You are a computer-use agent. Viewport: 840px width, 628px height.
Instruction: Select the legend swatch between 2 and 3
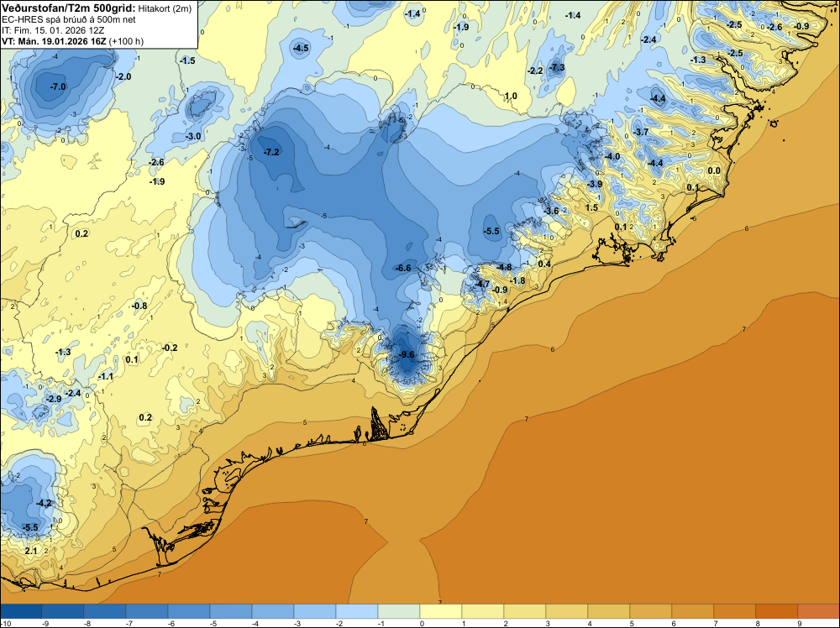pyautogui.click(x=525, y=611)
